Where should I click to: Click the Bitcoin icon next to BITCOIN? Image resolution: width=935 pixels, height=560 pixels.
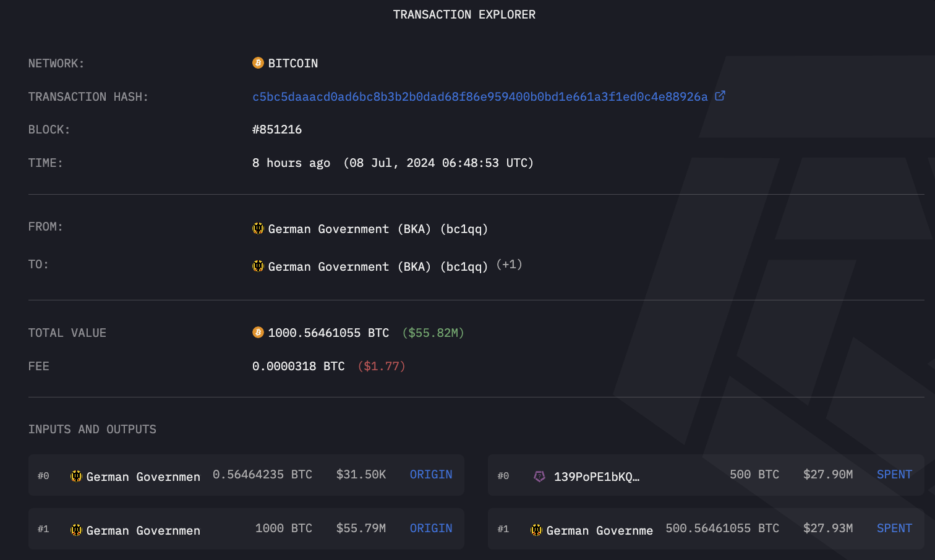[258, 63]
